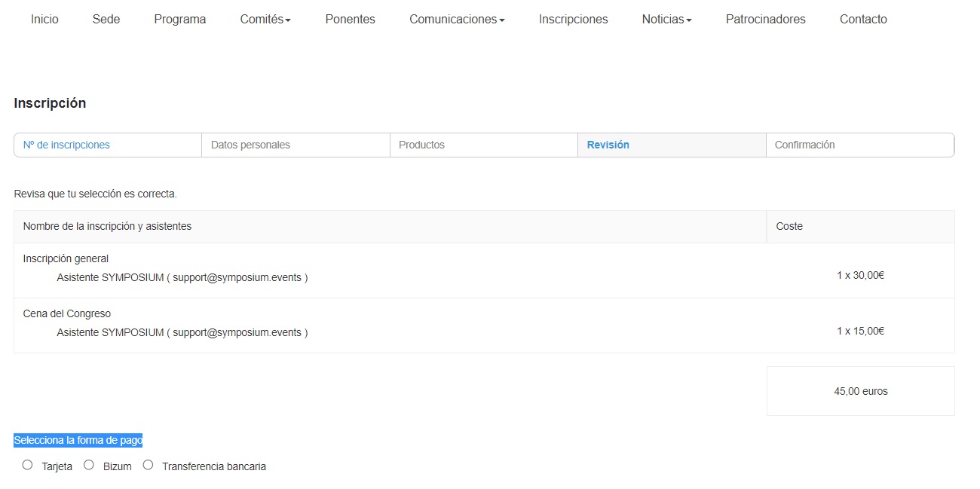Open the Contacto page
The width and height of the screenshot is (980, 489).
click(863, 20)
